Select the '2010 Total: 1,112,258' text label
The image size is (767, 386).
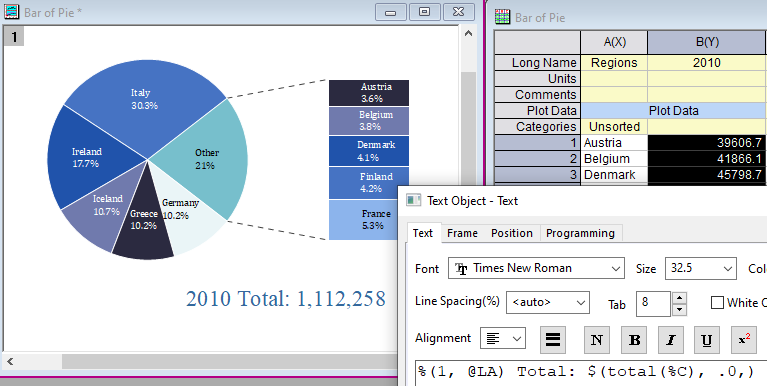click(286, 299)
